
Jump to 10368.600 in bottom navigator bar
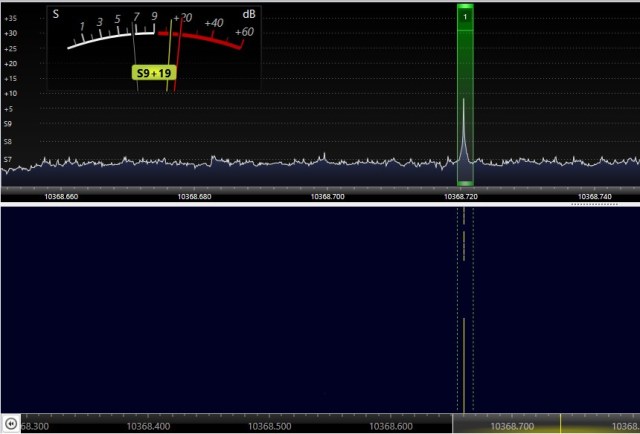click(x=391, y=426)
